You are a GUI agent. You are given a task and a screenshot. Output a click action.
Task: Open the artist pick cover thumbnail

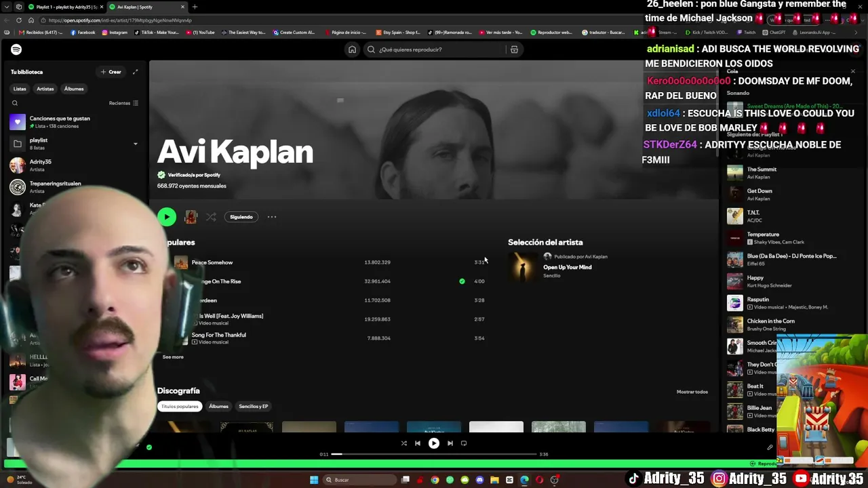tap(523, 266)
